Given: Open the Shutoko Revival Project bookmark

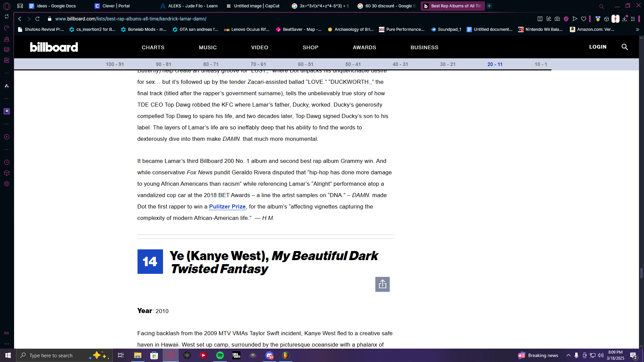Looking at the screenshot, I should (x=41, y=29).
